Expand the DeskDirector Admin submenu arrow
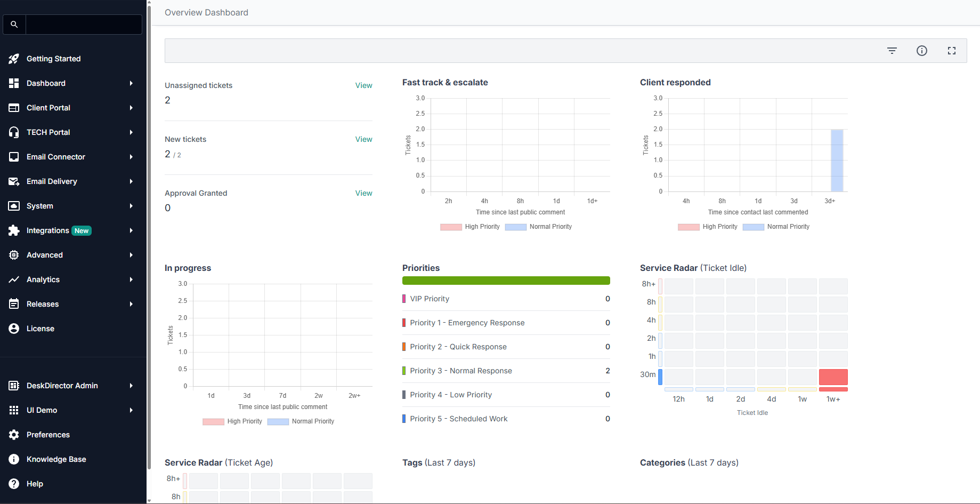Image resolution: width=980 pixels, height=504 pixels. [131, 386]
